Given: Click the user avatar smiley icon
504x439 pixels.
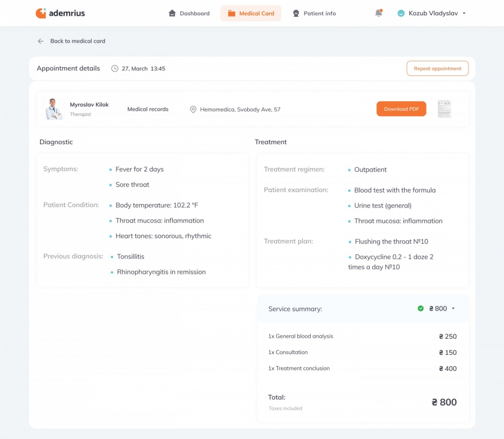Looking at the screenshot, I should [x=401, y=14].
